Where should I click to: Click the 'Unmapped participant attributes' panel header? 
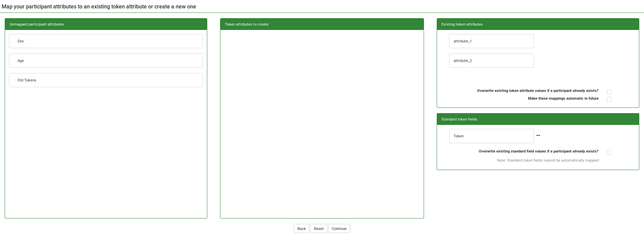[x=106, y=24]
